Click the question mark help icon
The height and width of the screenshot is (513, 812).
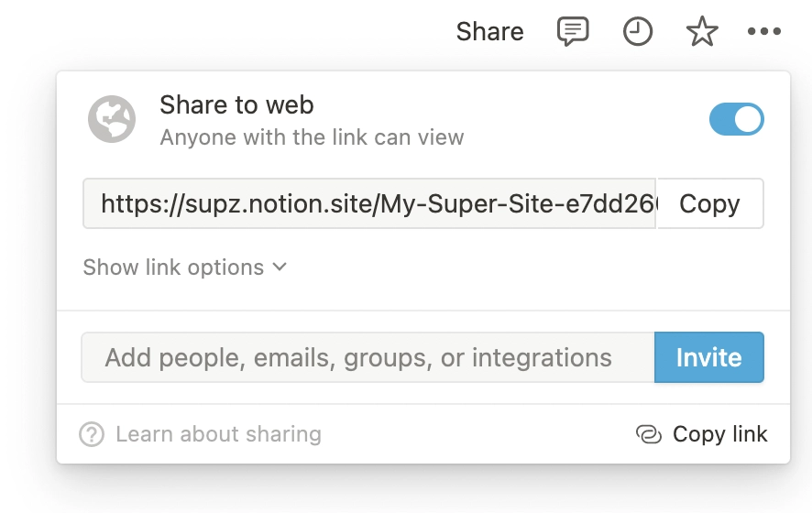(x=92, y=434)
